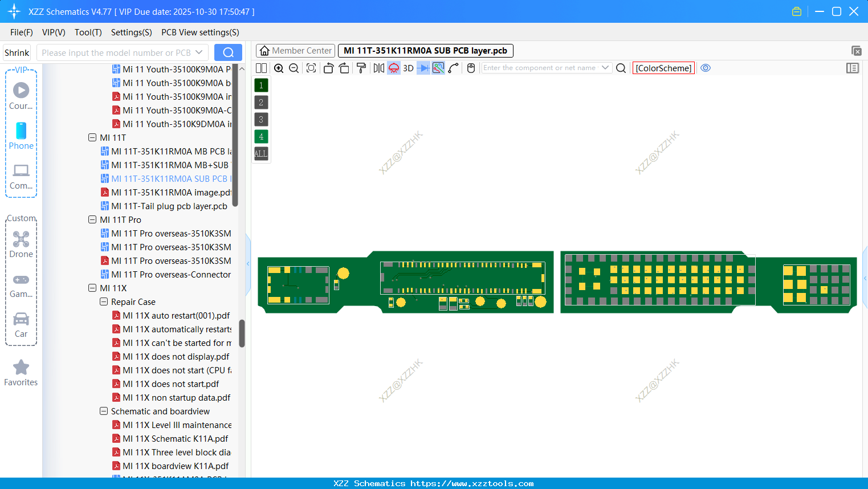Collapse the Repair Case folder

click(104, 301)
